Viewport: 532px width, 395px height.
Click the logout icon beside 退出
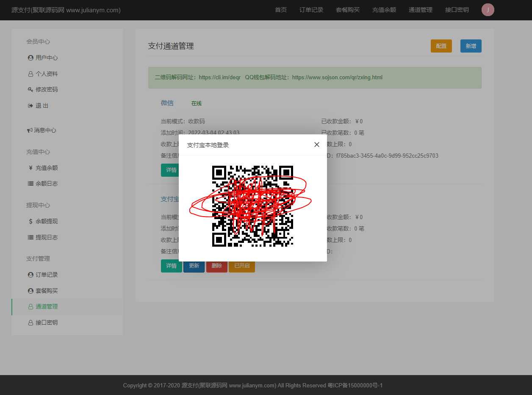coord(30,106)
